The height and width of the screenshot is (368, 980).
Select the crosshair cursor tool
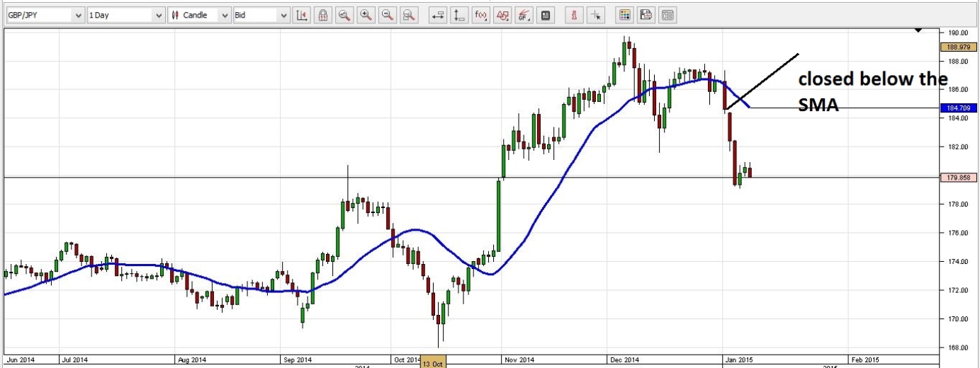(596, 15)
